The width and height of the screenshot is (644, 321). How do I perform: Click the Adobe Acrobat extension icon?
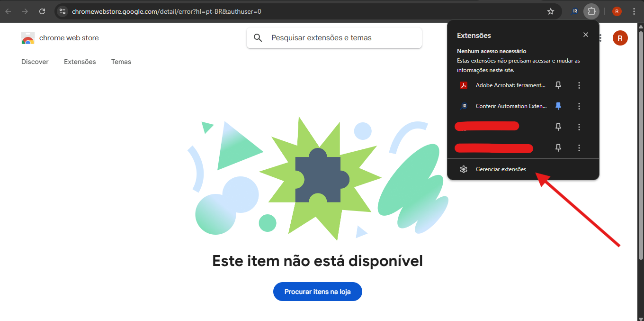[x=464, y=85]
